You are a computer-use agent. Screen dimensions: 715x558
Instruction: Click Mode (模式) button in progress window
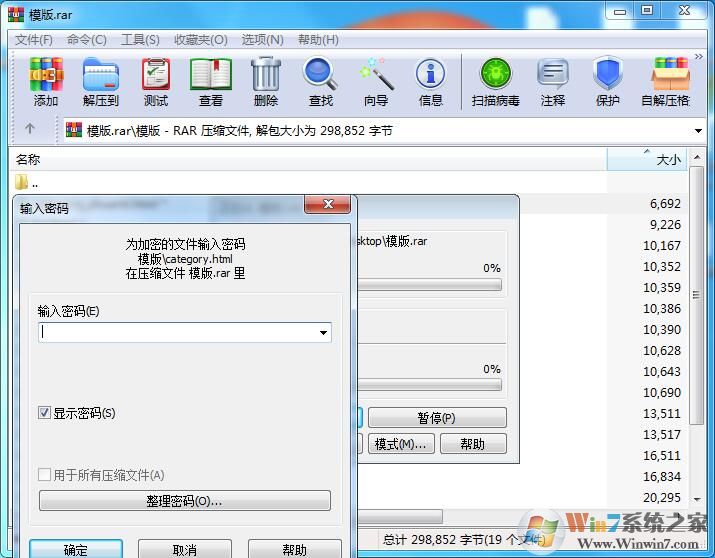point(401,444)
